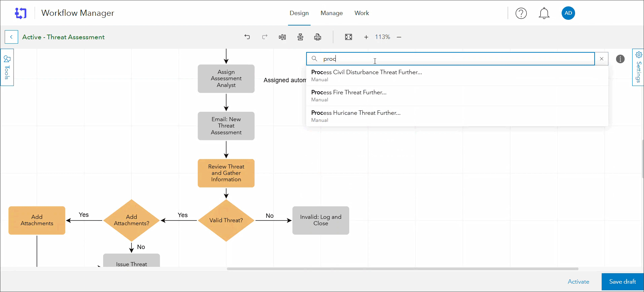Expand the Settings side panel

click(638, 67)
